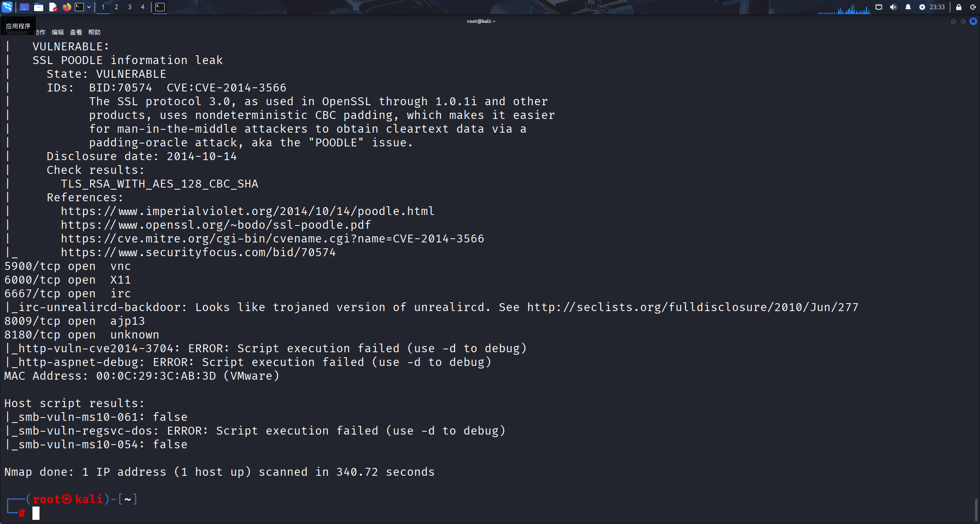Viewport: 980px width, 524px height.
Task: Expand the terminal launcher dropdown arrow
Action: pos(89,7)
